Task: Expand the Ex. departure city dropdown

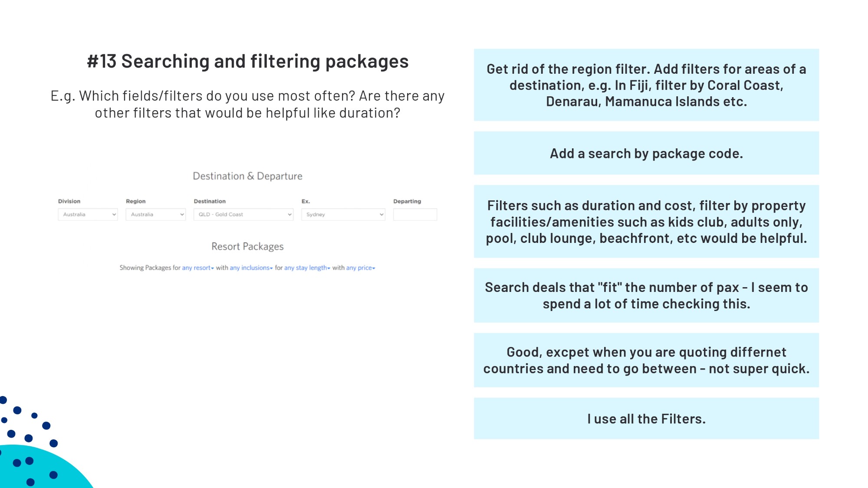Action: click(343, 214)
